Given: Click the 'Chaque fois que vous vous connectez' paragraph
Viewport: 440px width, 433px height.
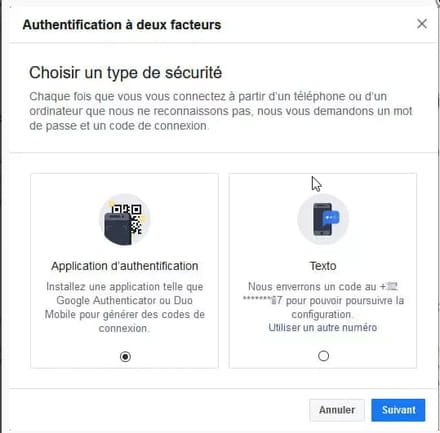Looking at the screenshot, I should 221,111.
